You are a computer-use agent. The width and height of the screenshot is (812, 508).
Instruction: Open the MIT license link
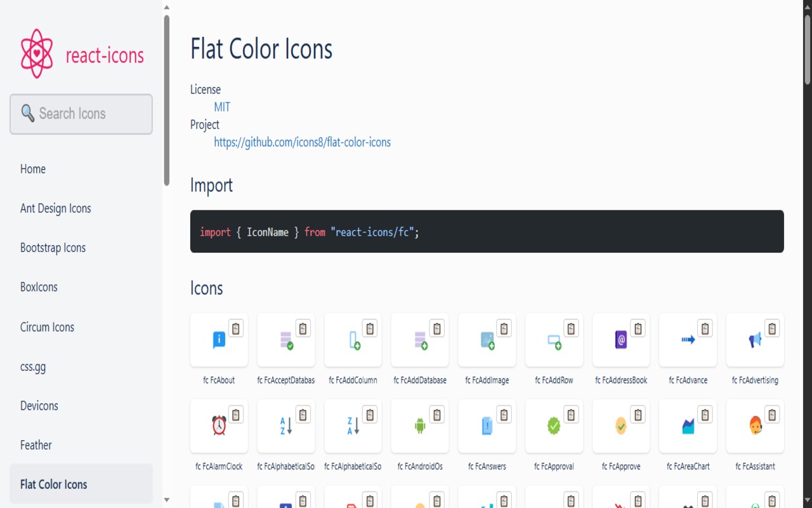(222, 107)
